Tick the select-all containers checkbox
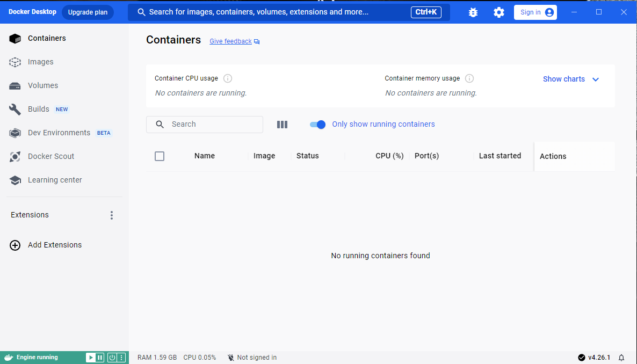 pos(159,156)
